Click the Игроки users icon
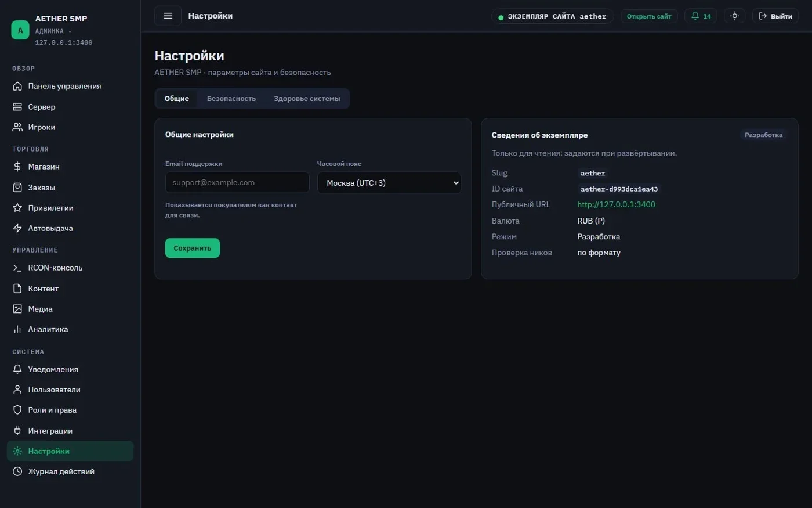The width and height of the screenshot is (812, 508). coord(17,127)
